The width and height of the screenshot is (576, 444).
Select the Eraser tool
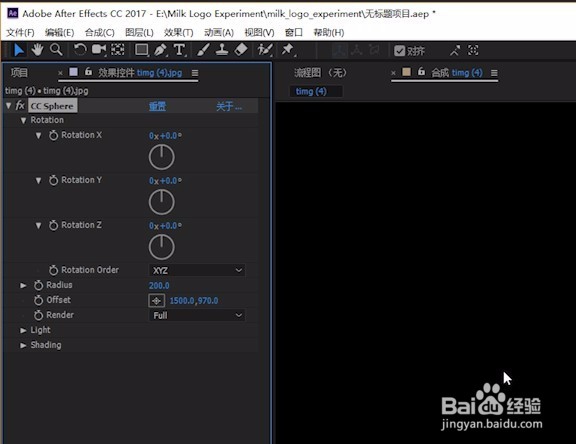241,50
